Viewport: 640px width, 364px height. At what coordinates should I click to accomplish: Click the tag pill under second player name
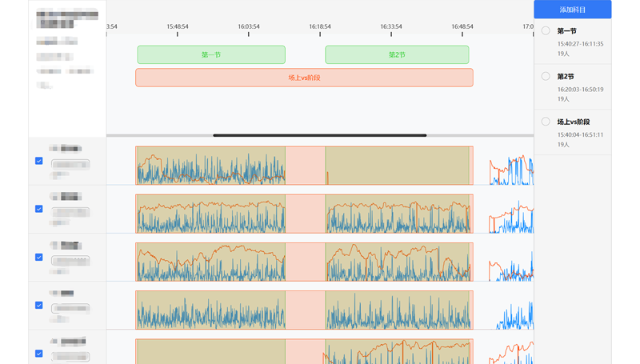(x=70, y=212)
